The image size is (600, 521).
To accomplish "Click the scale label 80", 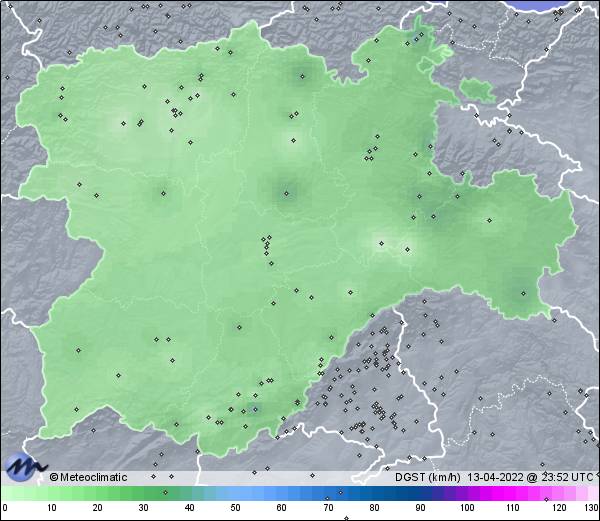I will click(375, 508).
